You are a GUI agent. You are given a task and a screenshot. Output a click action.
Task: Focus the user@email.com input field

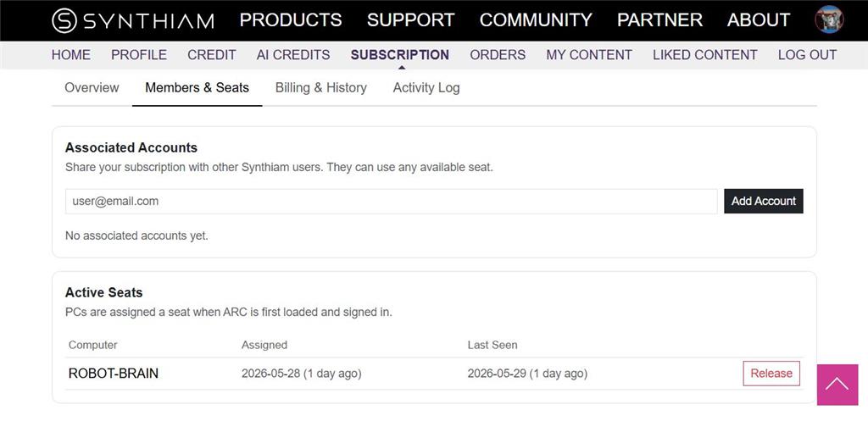click(391, 202)
